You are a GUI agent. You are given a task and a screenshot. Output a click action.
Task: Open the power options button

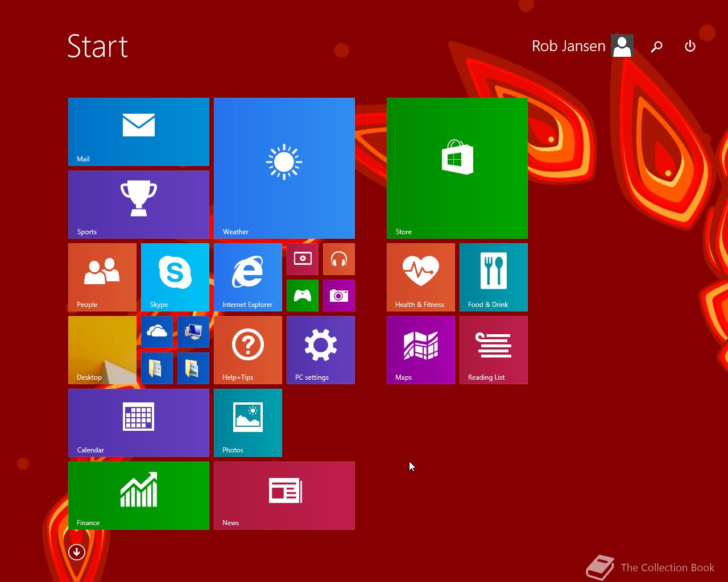pos(690,46)
